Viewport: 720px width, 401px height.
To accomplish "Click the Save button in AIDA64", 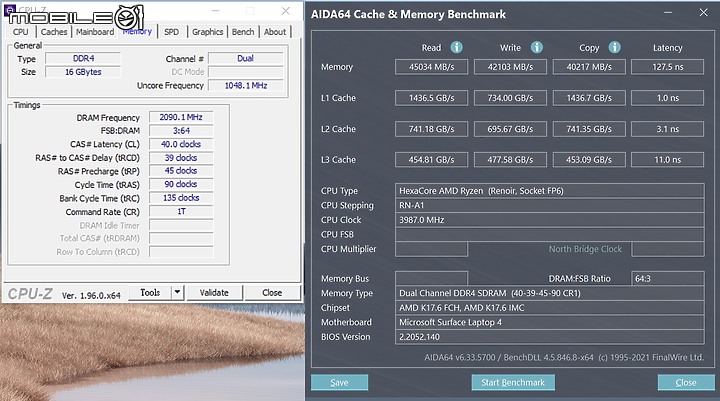I will point(339,382).
